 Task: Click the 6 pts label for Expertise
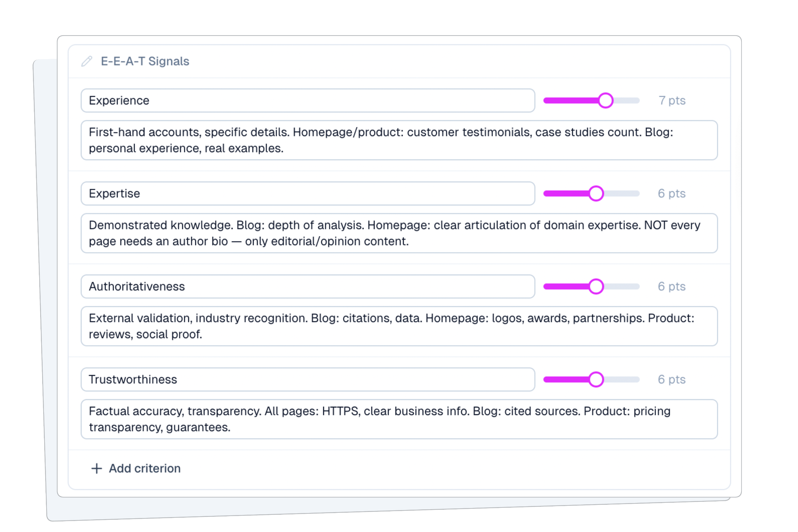click(671, 194)
